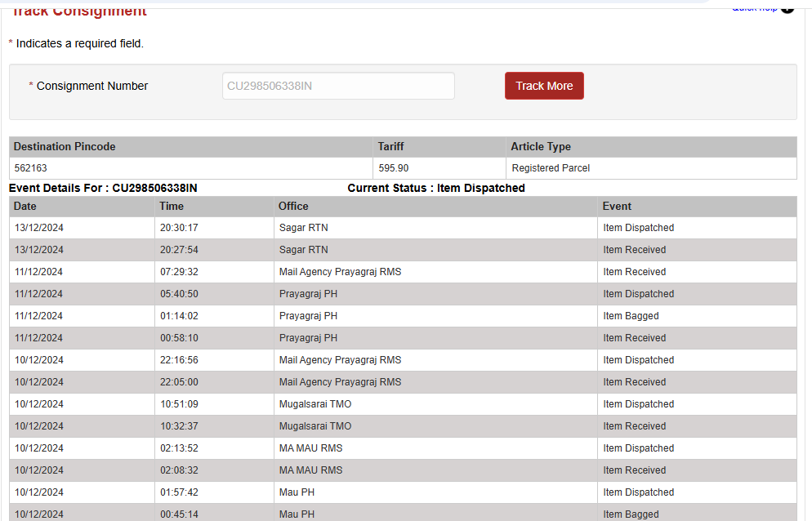Click the Consignment Number input field

point(339,86)
